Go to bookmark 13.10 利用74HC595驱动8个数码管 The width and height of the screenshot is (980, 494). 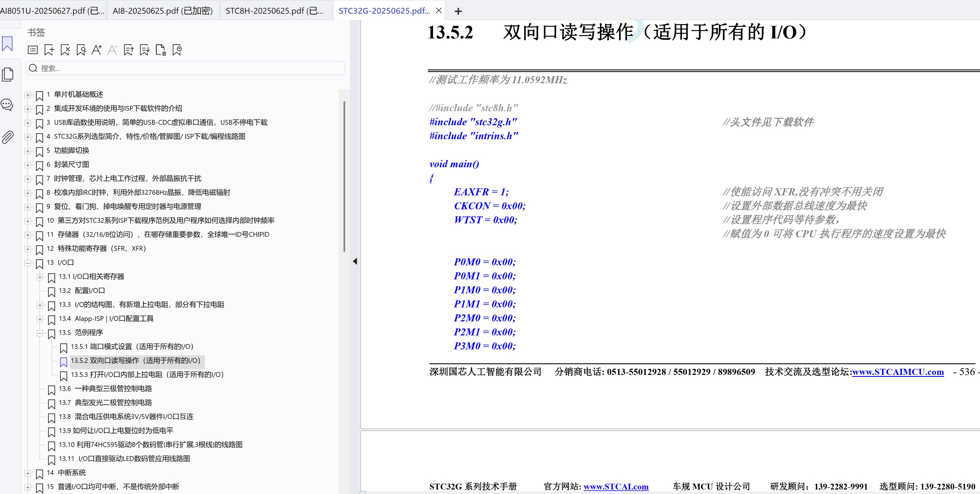151,445
